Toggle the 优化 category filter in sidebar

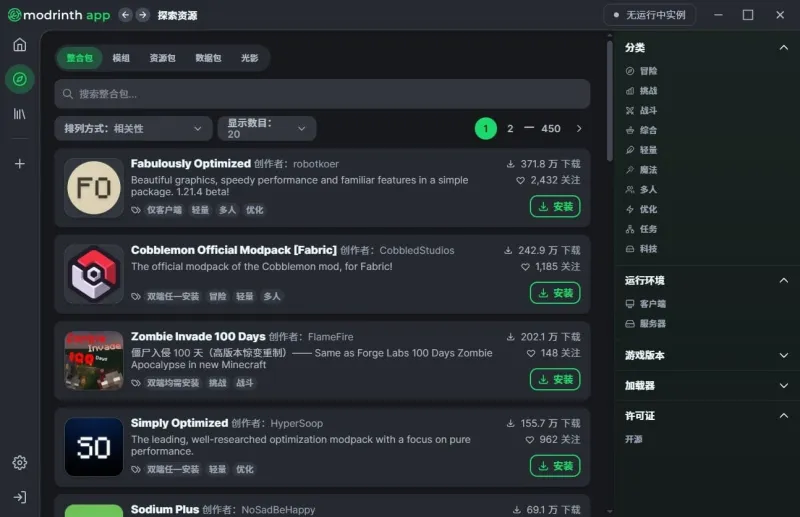coord(642,209)
